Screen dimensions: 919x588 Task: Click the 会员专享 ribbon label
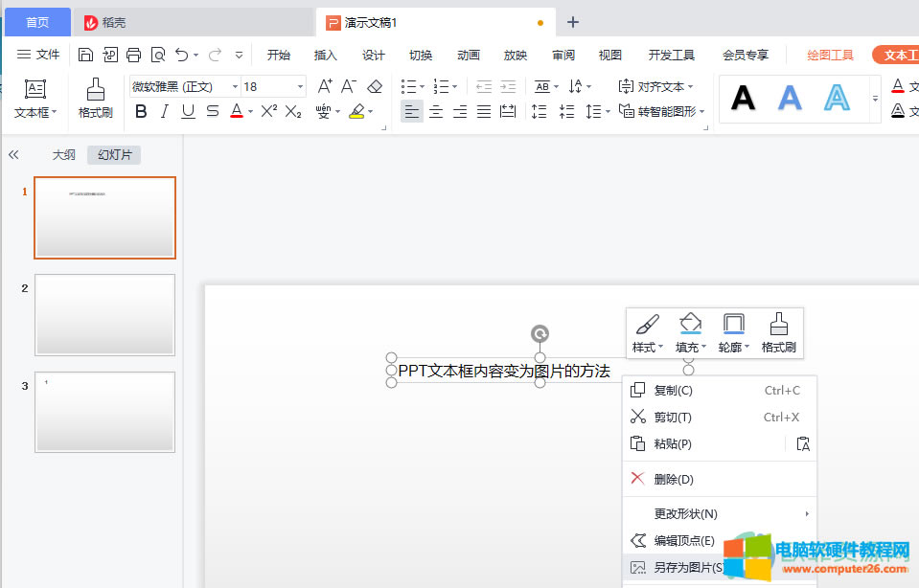point(745,55)
